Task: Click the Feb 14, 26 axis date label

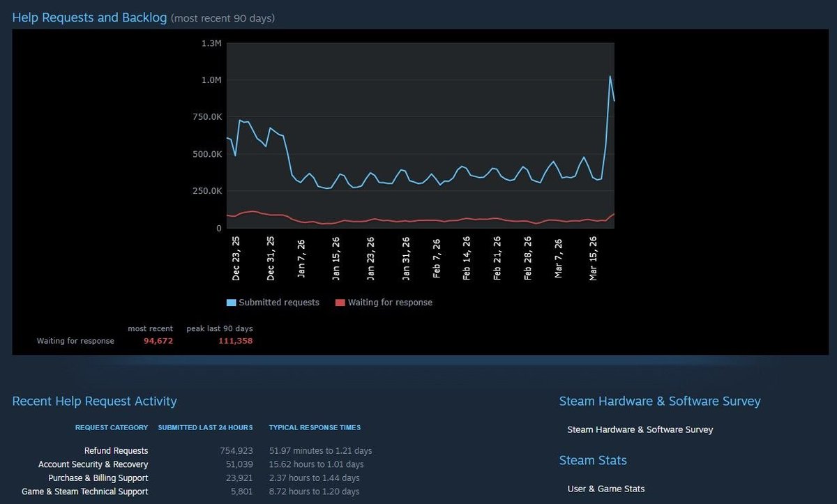Action: pos(466,258)
